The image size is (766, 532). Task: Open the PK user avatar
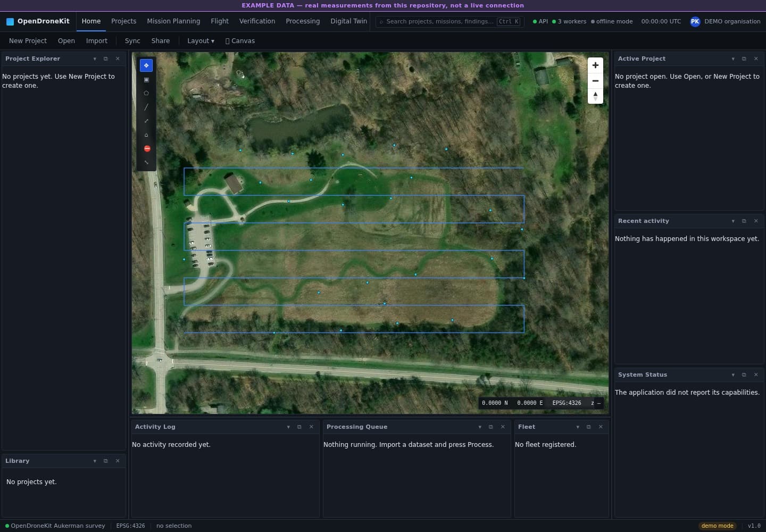(695, 21)
